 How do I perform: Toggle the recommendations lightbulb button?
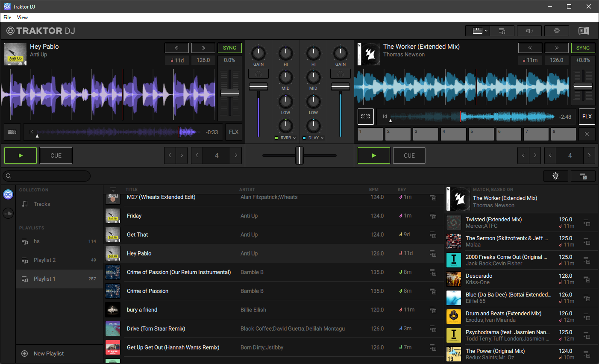[x=555, y=176]
